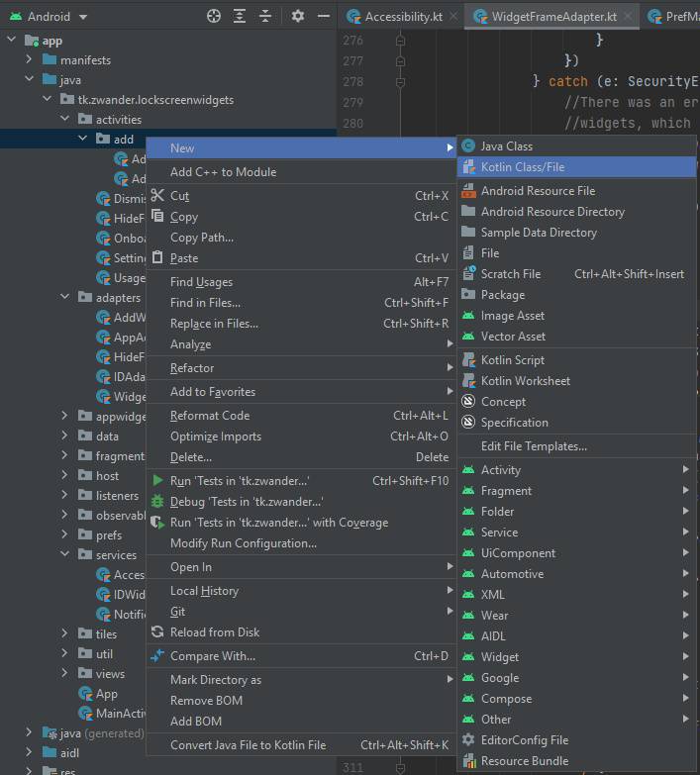Click the Reload from Disk refresh icon
Screen dimensions: 700x775
coord(157,631)
